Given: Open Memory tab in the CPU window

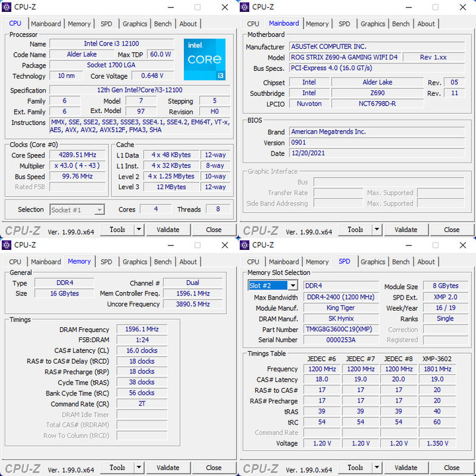Looking at the screenshot, I should point(79,24).
